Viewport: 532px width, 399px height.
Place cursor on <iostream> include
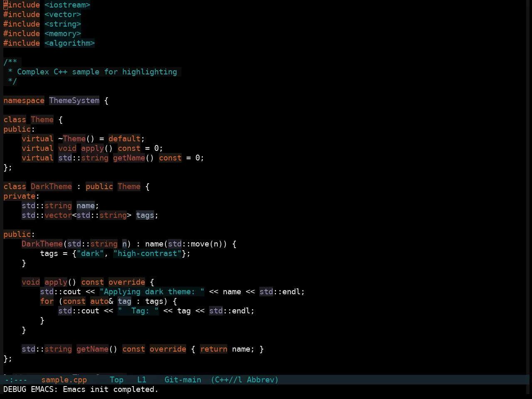67,5
